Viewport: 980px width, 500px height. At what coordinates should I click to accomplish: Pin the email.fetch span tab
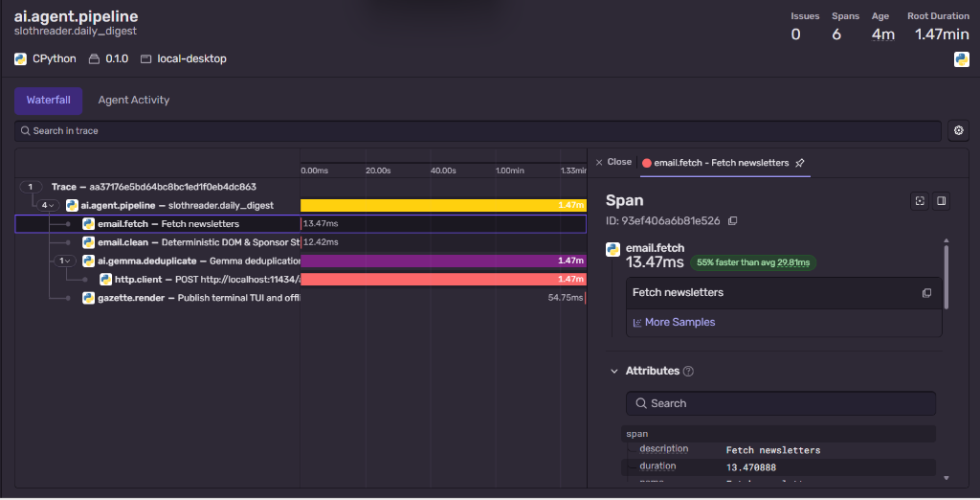(x=799, y=163)
